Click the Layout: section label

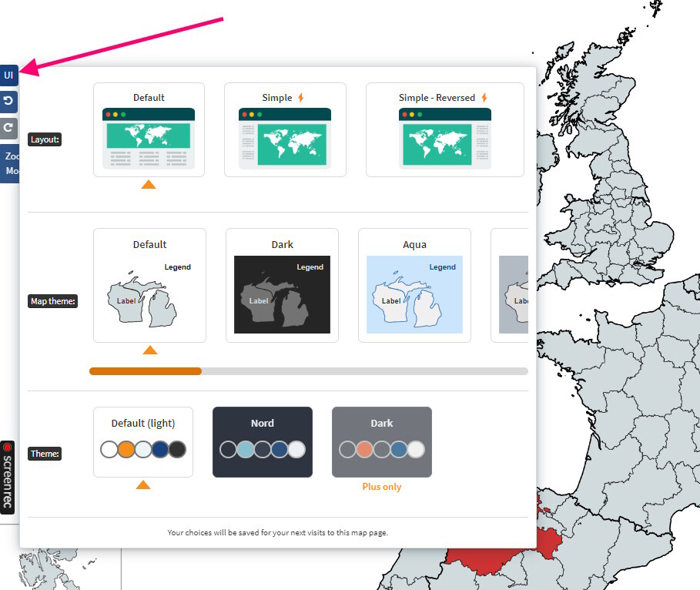coord(44,139)
